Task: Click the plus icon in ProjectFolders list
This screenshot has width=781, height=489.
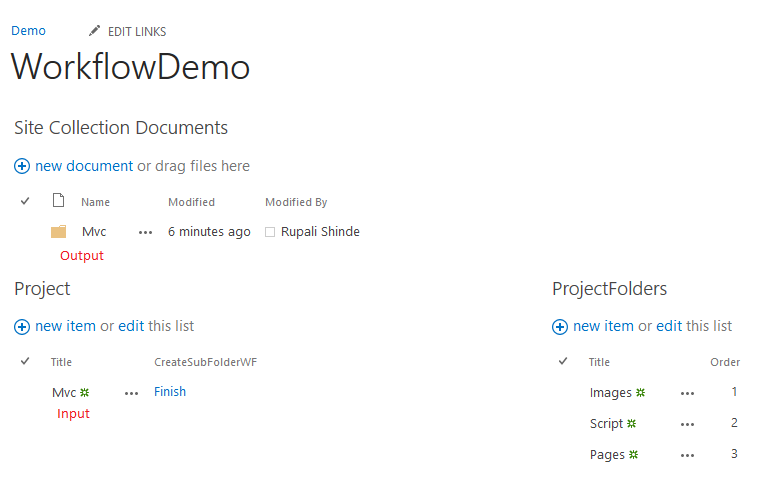Action: coord(560,326)
